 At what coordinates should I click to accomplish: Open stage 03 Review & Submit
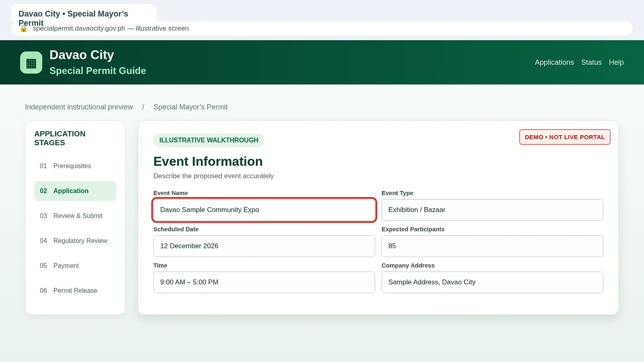[75, 216]
